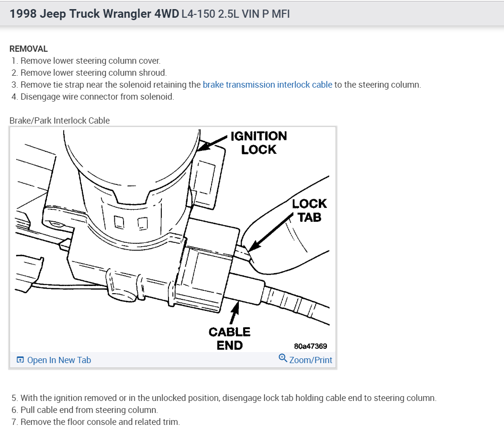Click the magnifier zoom icon

(x=283, y=358)
